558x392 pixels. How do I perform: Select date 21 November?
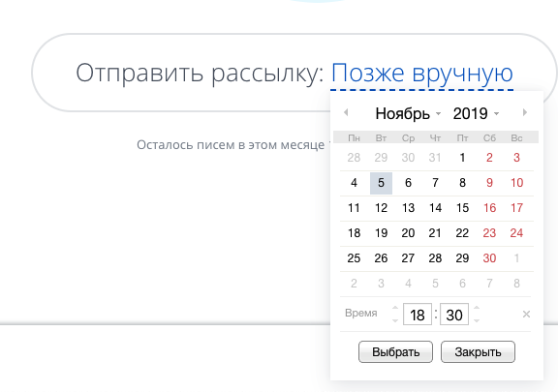(x=435, y=233)
